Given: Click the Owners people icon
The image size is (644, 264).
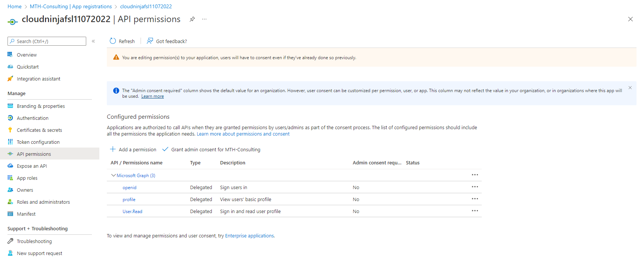Looking at the screenshot, I should pos(10,190).
